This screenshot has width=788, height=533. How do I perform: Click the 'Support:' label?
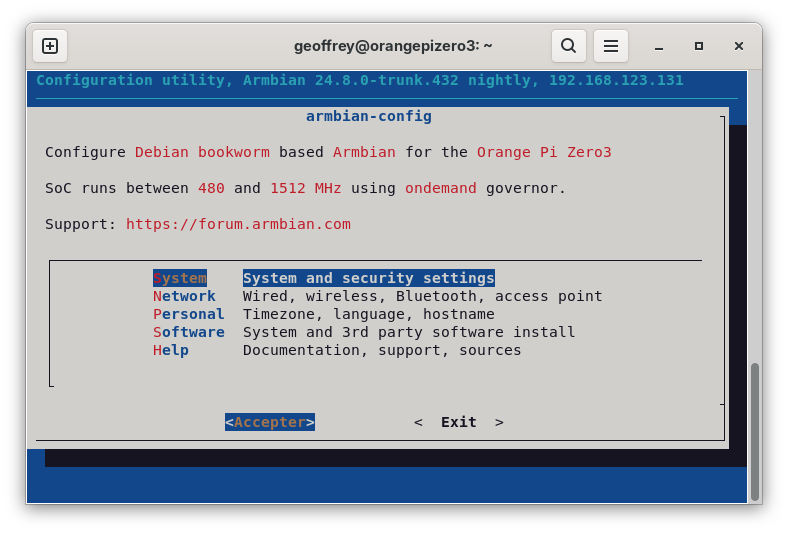click(x=80, y=224)
